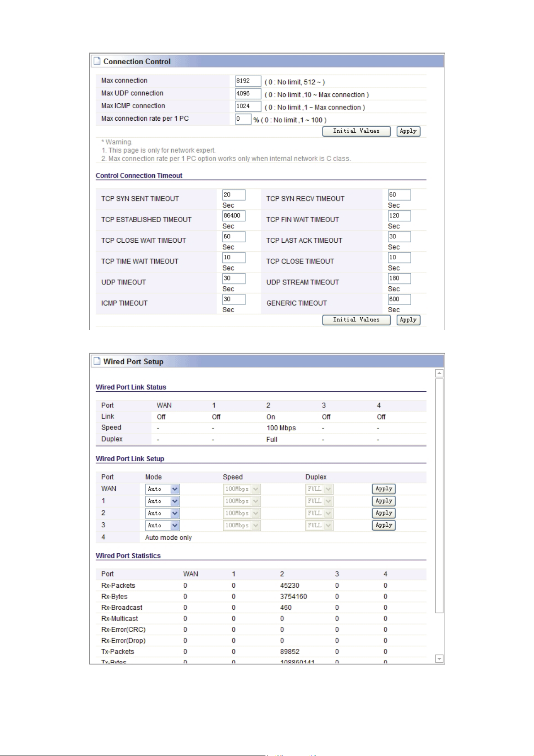Click Initial Values under Max connection settings
Image resolution: width=534 pixels, height=756 pixels.
[356, 131]
